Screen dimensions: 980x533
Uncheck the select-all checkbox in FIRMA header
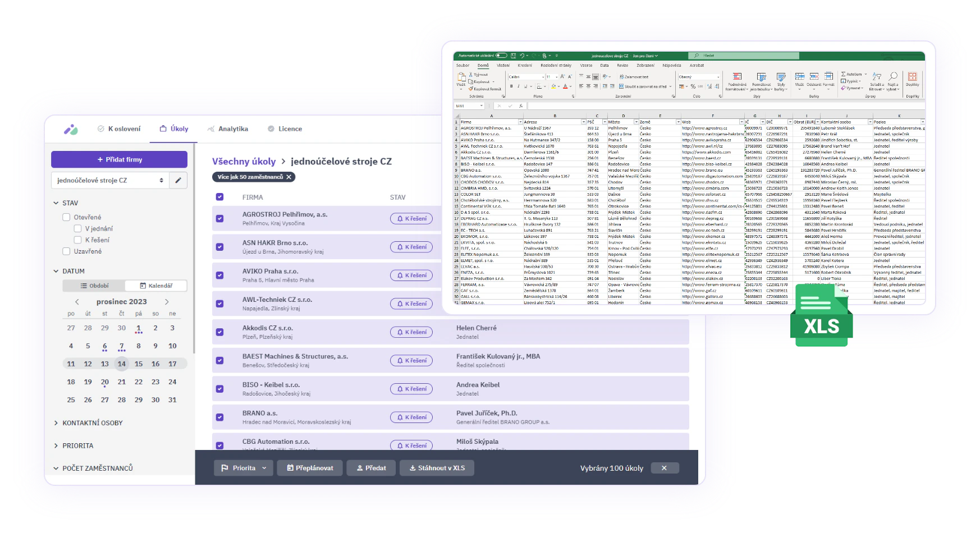pos(219,197)
